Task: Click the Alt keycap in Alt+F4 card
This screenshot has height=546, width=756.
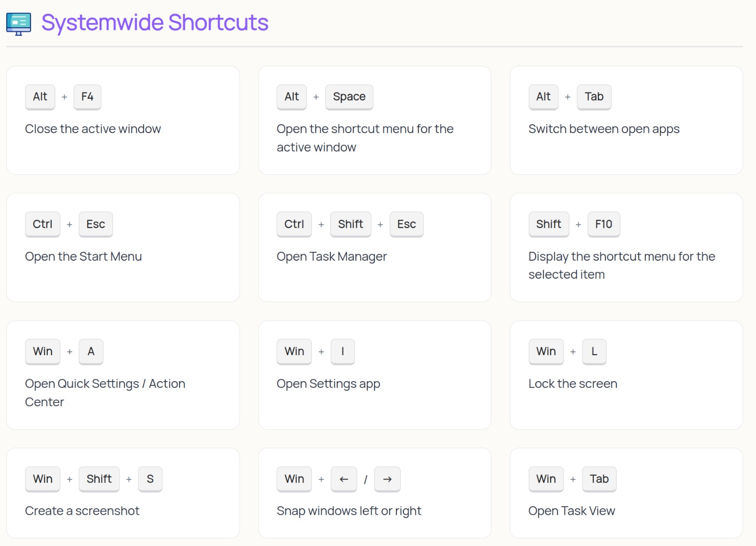Action: [40, 97]
